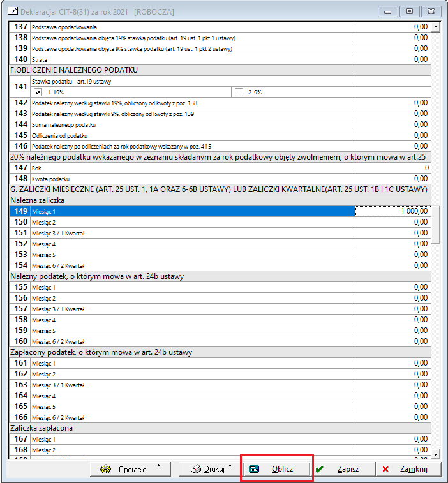Click row 141 Stawka podatku label
This screenshot has height=483, width=448.
pyautogui.click(x=71, y=82)
